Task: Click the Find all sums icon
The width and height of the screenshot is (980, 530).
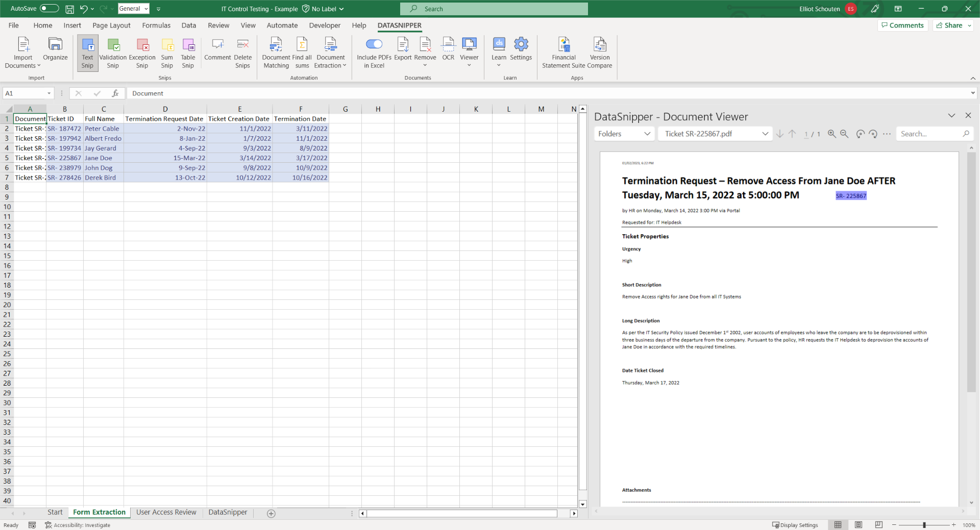Action: pyautogui.click(x=302, y=53)
